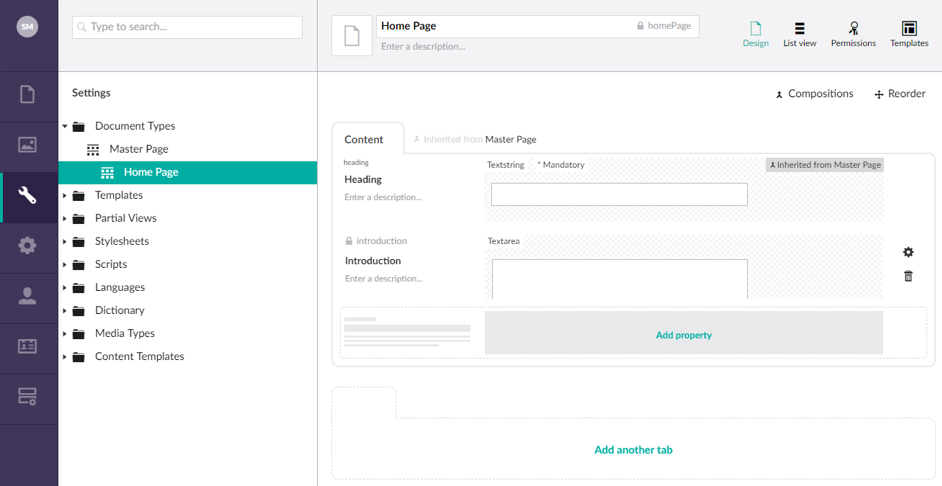Open the Forms section icon
Viewport: 942px width, 486px height.
point(27,396)
